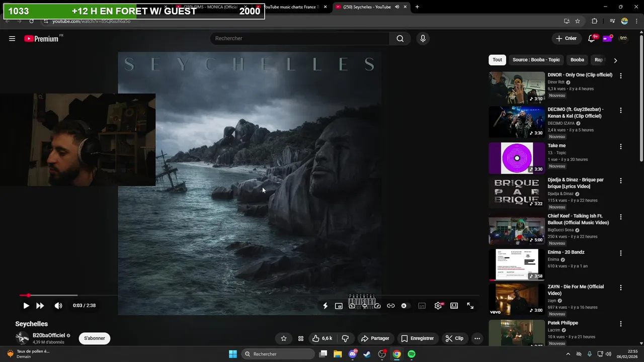
Task: Select the Rap filter chip
Action: point(599,60)
